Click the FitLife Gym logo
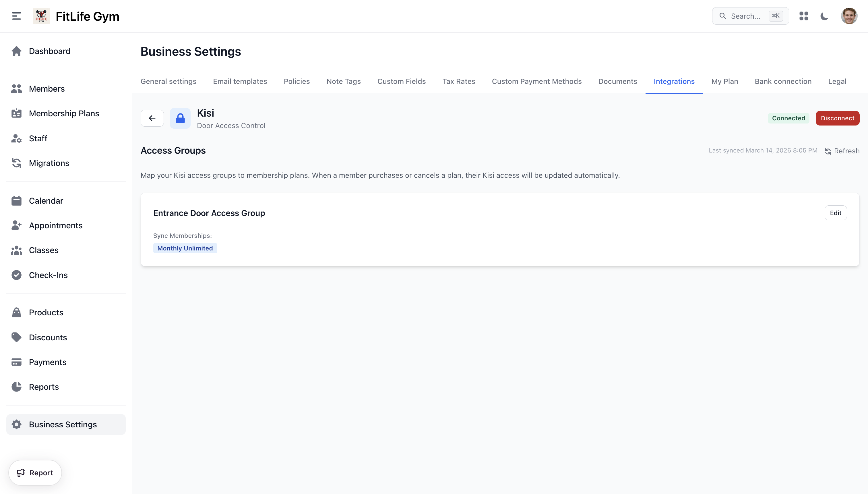Screen dimensions: 868x494 coord(41,16)
